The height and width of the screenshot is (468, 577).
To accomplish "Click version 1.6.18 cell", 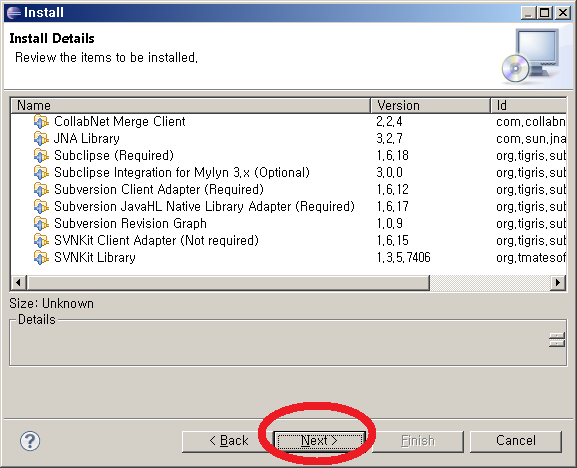I will pos(392,155).
